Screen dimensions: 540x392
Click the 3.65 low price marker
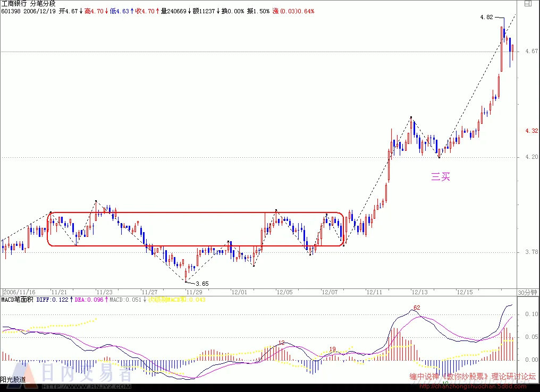click(x=202, y=284)
